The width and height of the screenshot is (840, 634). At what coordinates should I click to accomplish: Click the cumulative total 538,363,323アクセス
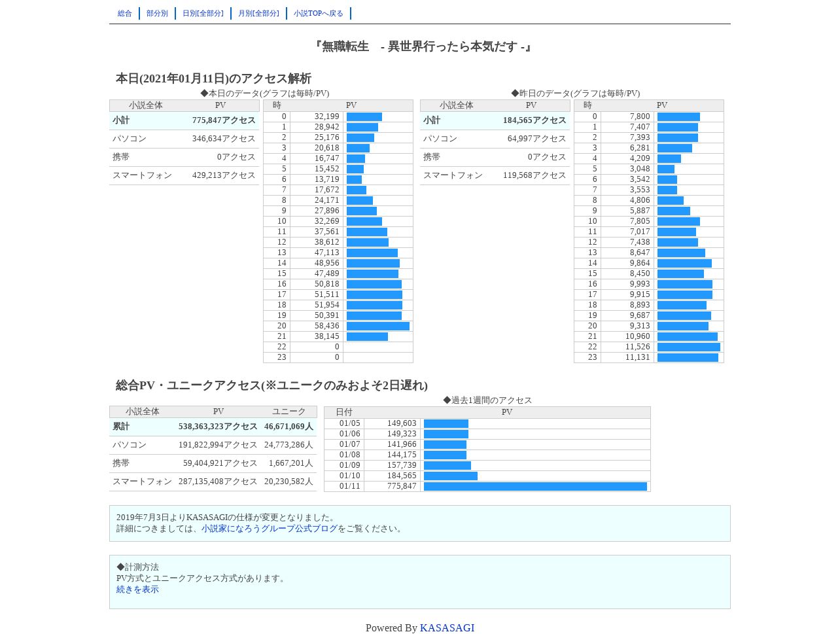point(218,427)
